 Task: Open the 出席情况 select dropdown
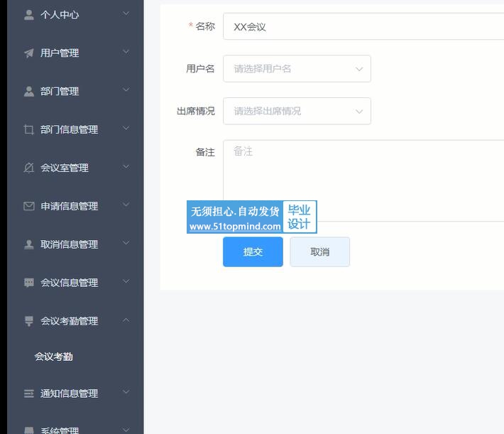click(x=297, y=111)
